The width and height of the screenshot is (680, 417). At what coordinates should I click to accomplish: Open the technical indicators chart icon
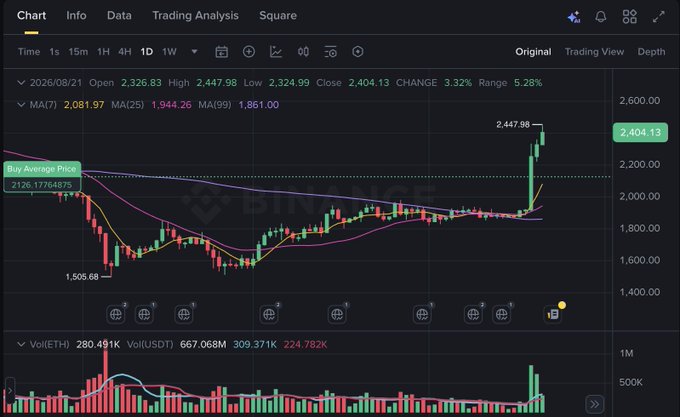[276, 52]
